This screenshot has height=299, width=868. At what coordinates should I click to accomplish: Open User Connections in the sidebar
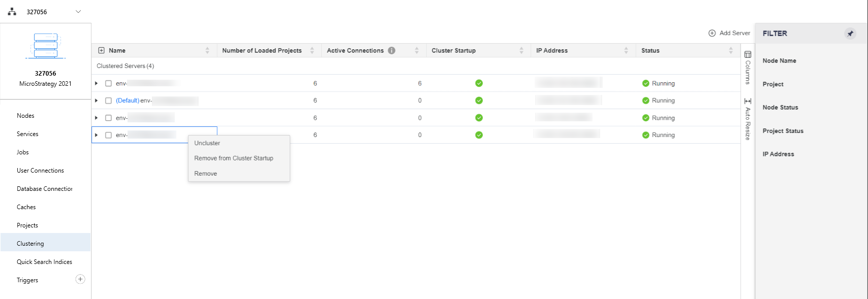40,171
